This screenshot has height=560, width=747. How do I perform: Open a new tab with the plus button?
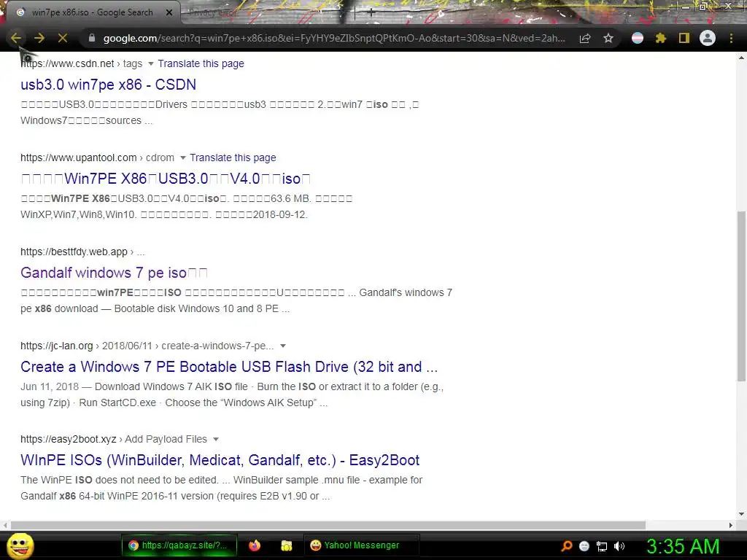[x=371, y=13]
